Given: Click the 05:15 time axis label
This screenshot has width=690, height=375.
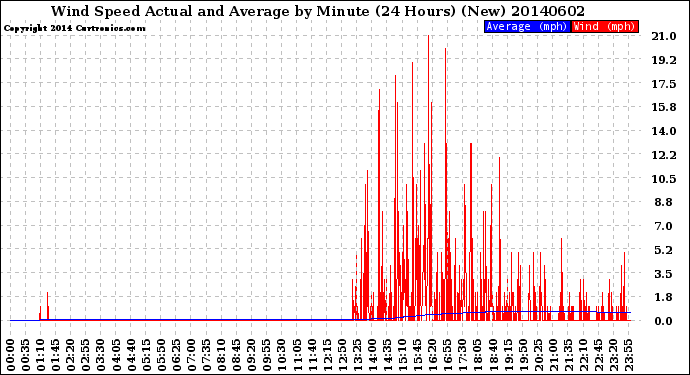Looking at the screenshot, I should (146, 355).
